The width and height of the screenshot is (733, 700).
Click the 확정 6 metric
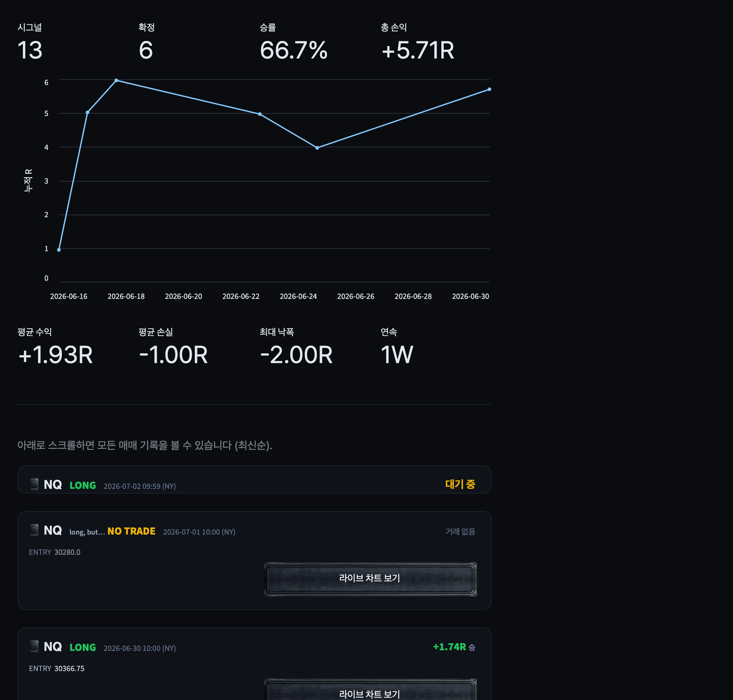pyautogui.click(x=146, y=42)
